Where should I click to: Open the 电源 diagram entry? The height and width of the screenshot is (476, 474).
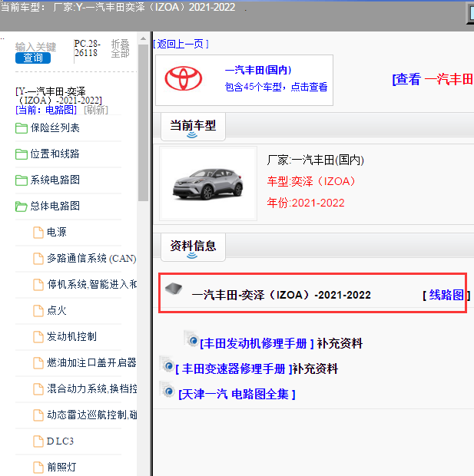[x=57, y=232]
